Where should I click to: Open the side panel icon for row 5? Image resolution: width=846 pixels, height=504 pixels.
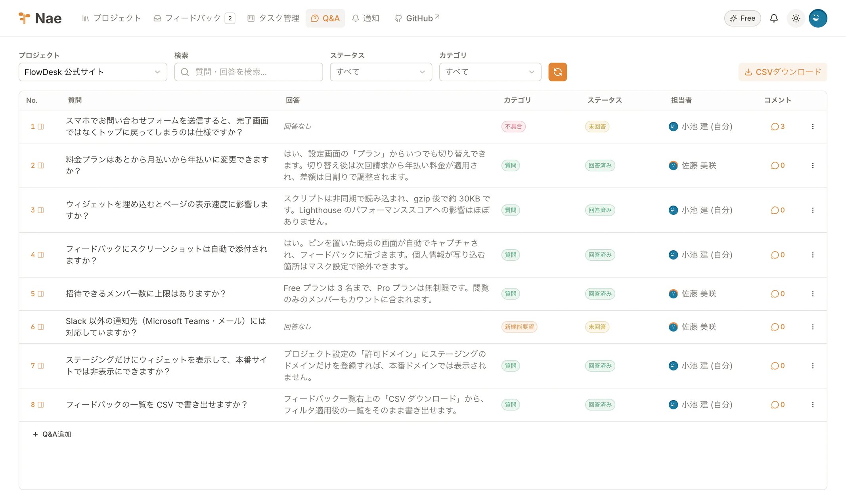click(41, 294)
